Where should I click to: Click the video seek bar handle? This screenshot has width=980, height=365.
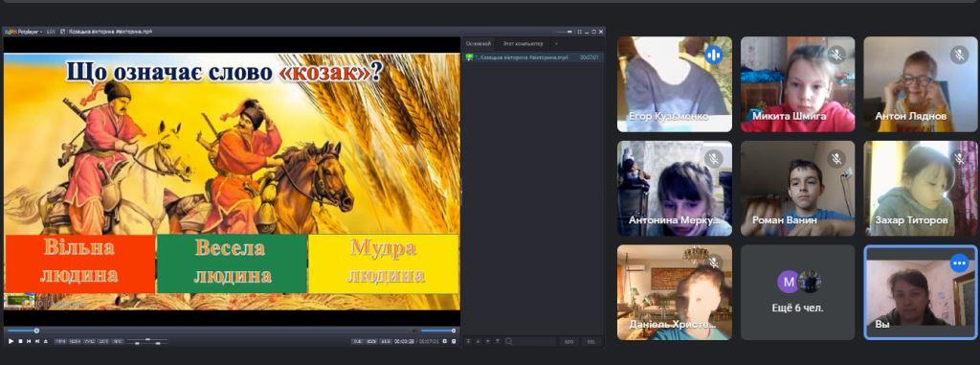36,331
